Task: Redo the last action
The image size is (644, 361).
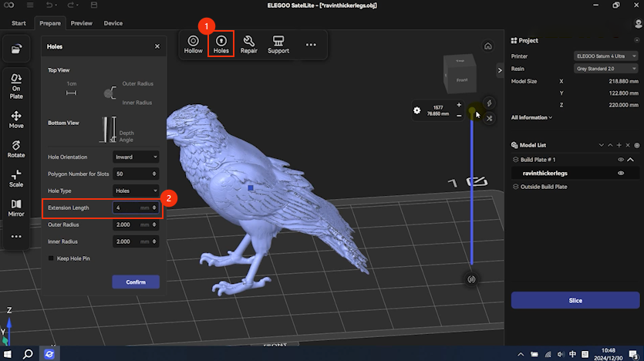Action: point(71,5)
